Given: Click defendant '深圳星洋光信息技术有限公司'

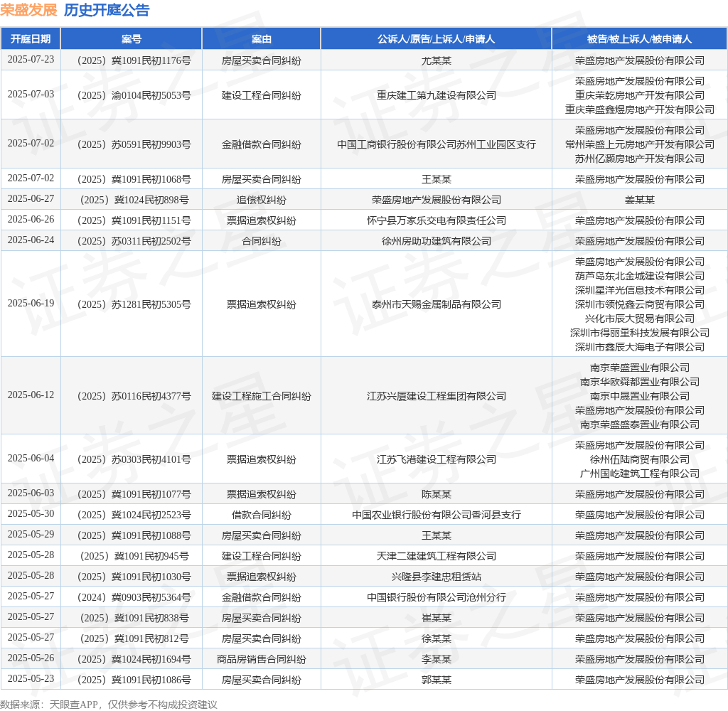Looking at the screenshot, I should [639, 290].
